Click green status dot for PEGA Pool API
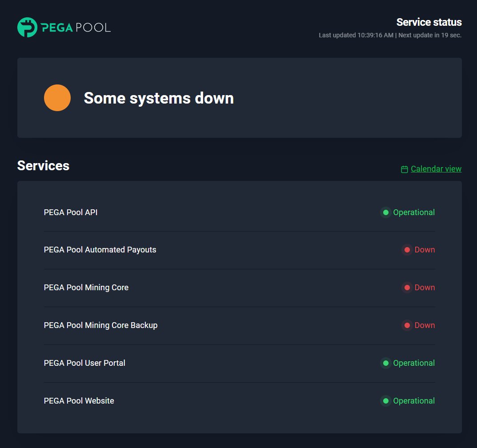 coord(386,212)
